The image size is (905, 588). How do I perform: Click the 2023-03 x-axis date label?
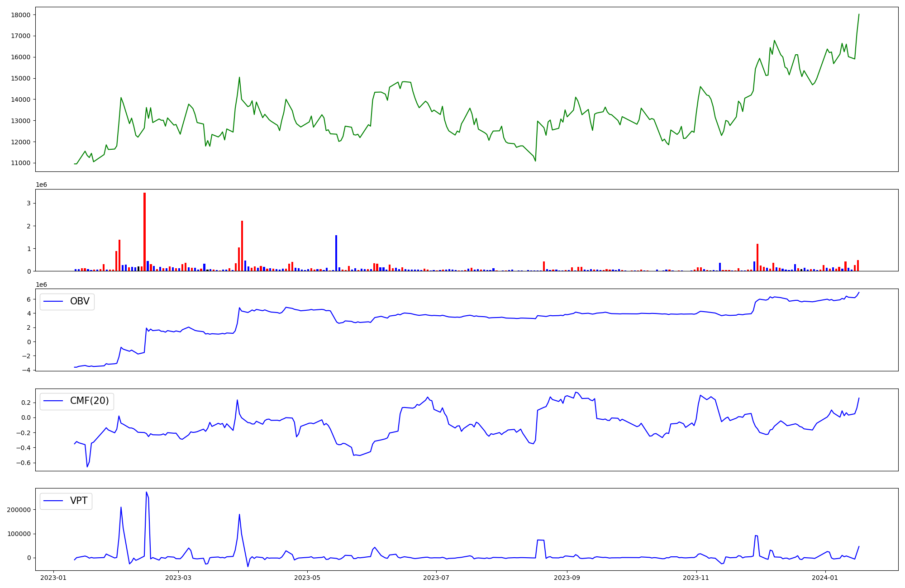[178, 578]
